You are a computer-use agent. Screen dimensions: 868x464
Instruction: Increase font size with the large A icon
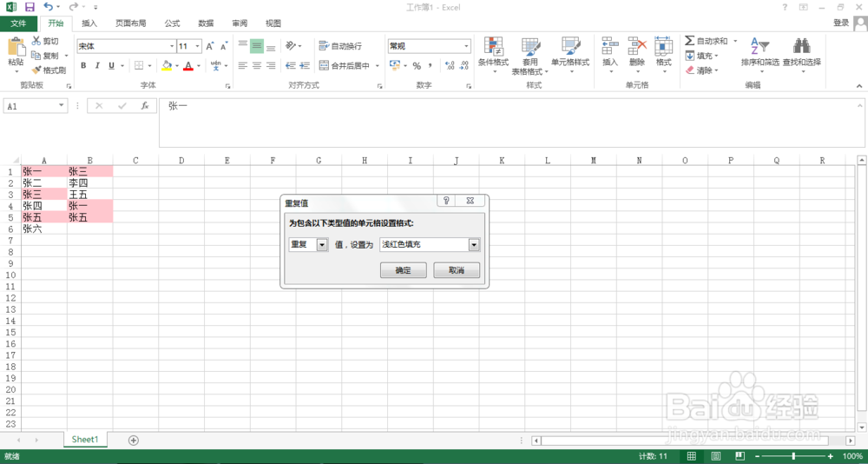click(210, 47)
